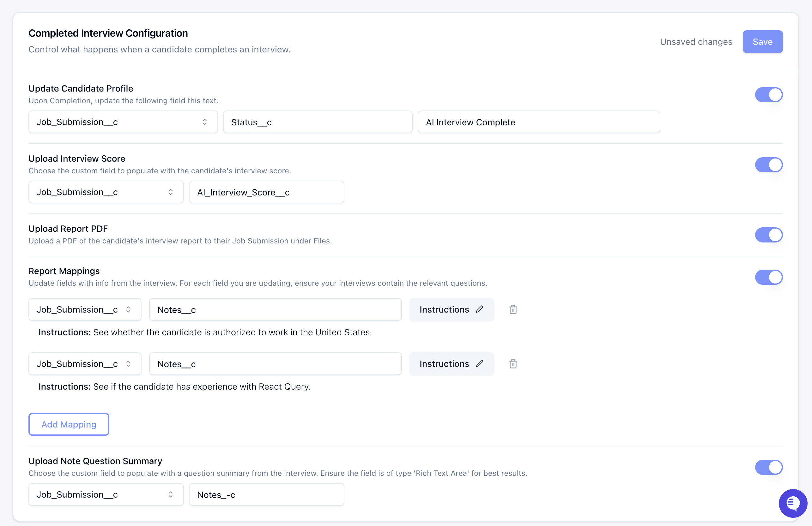Toggle the Report Mappings switch
Viewport: 812px width, 526px height.
(x=768, y=277)
